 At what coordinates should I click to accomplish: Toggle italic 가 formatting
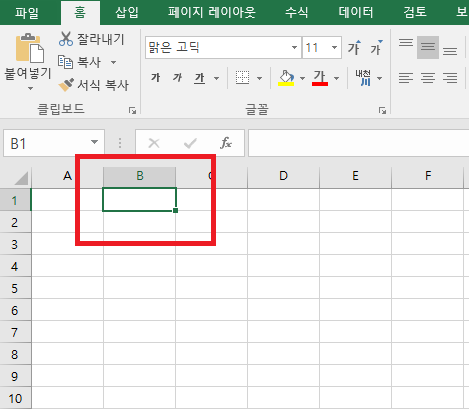point(178,78)
